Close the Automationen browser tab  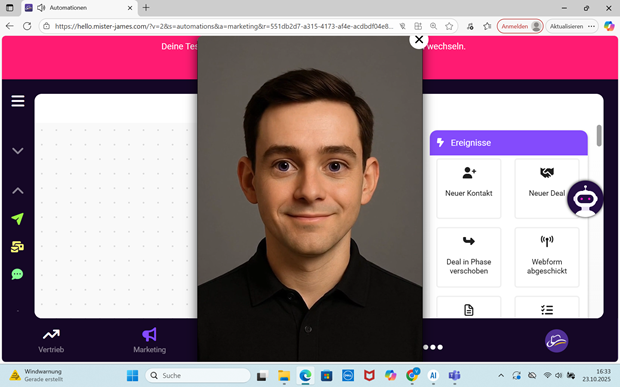pos(130,8)
